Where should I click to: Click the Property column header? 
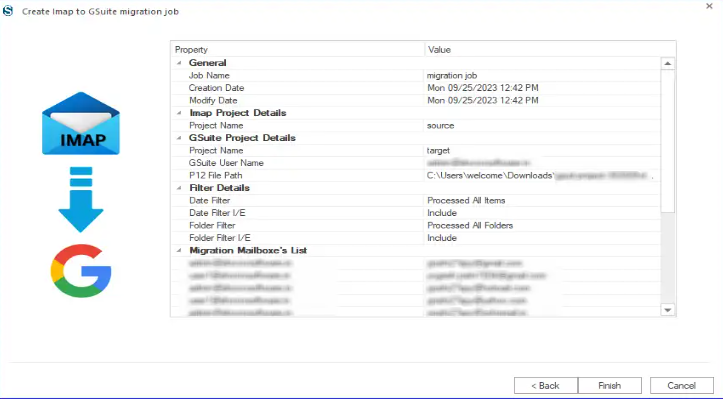(x=297, y=49)
